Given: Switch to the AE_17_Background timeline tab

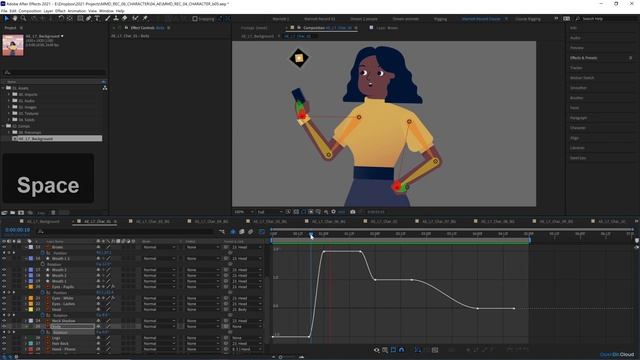Looking at the screenshot, I should (x=43, y=222).
